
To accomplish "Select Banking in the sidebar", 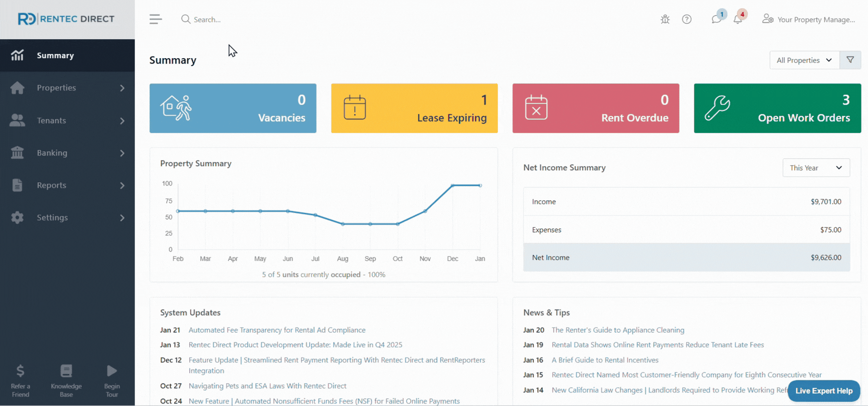I will 67,153.
